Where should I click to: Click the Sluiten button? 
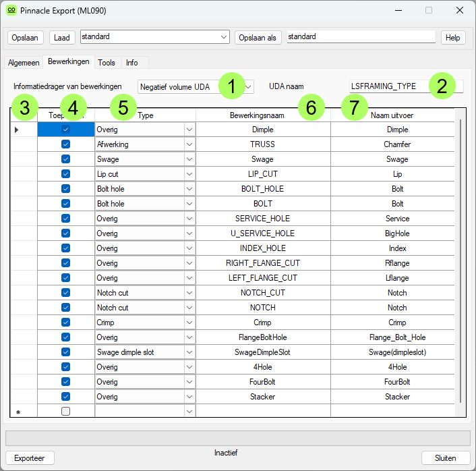pos(446,458)
